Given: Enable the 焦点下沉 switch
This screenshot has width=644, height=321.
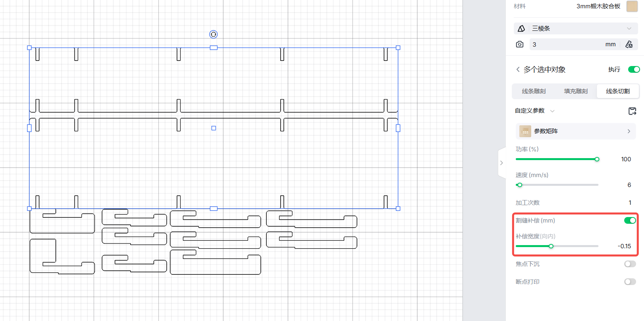Looking at the screenshot, I should pos(630,264).
